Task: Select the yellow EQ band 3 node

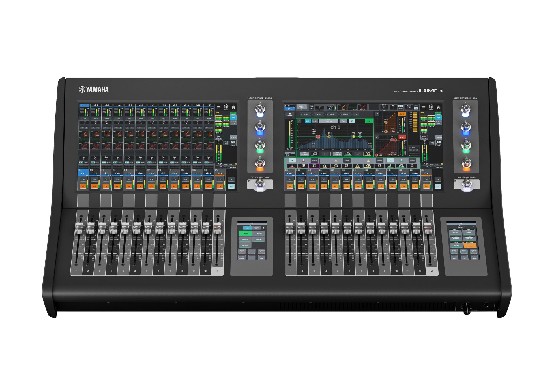Action: tap(354, 137)
